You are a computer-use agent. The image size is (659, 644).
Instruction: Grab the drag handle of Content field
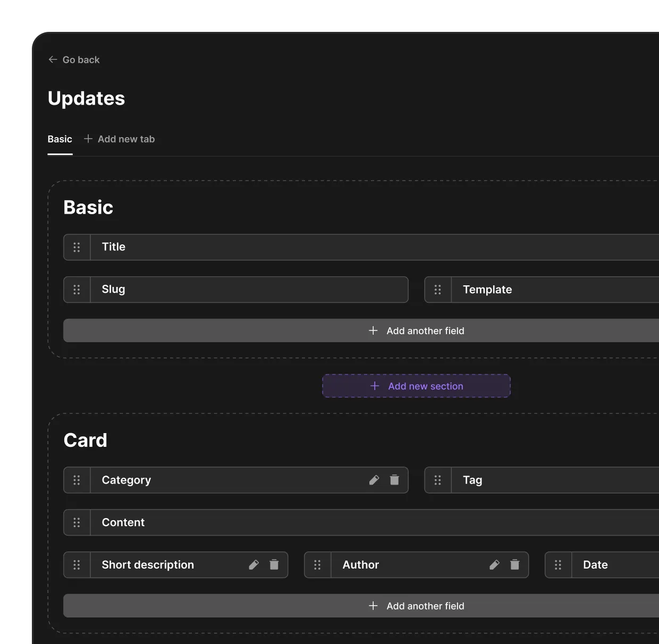click(77, 522)
